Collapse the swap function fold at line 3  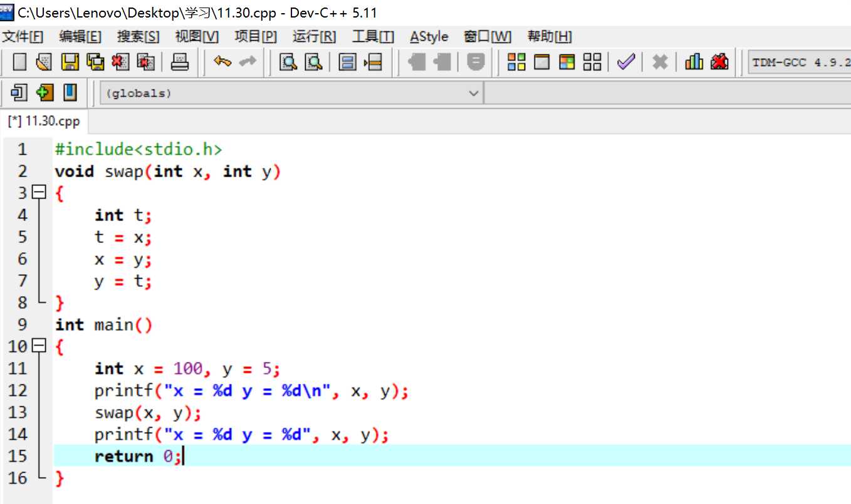click(39, 193)
